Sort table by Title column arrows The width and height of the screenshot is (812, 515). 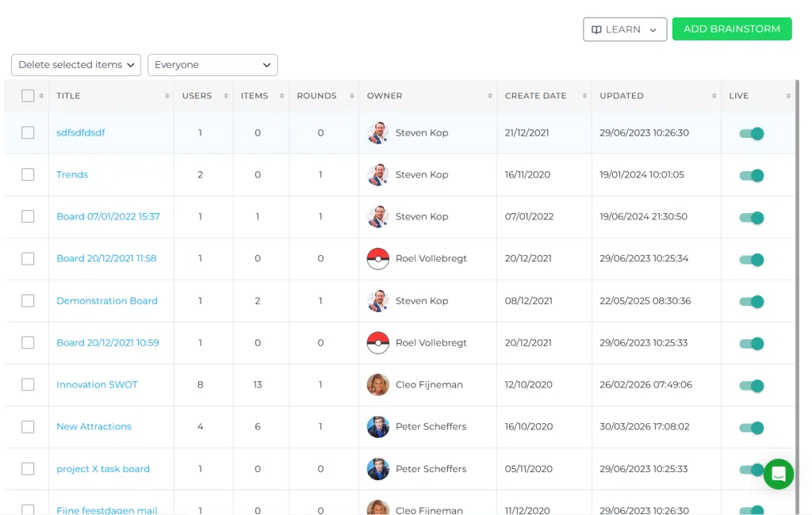(167, 96)
